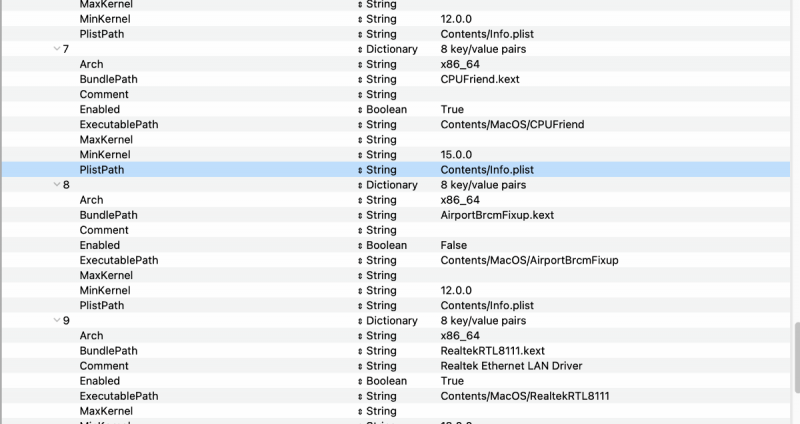Click x86_64 Arch value under item 7

[x=460, y=64]
